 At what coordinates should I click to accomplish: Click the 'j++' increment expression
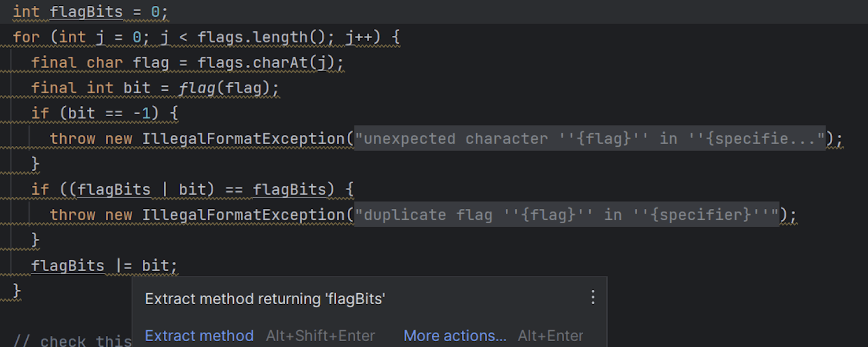pyautogui.click(x=359, y=38)
